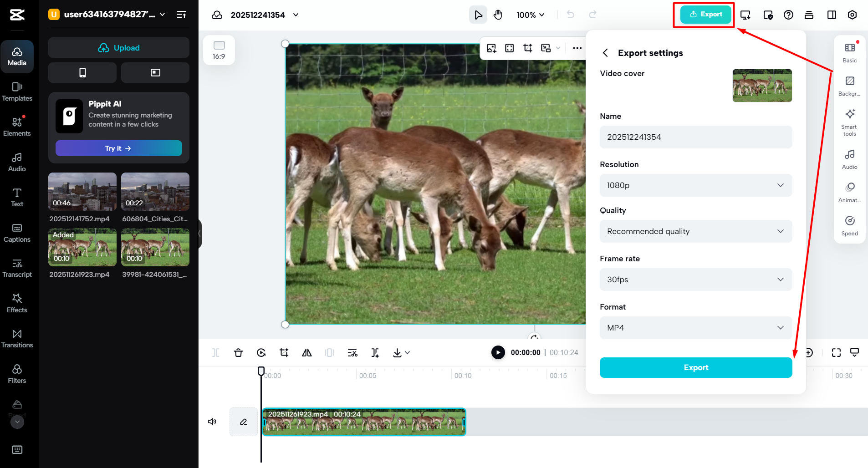
Task: Open the Speed settings panel
Action: pos(849,225)
